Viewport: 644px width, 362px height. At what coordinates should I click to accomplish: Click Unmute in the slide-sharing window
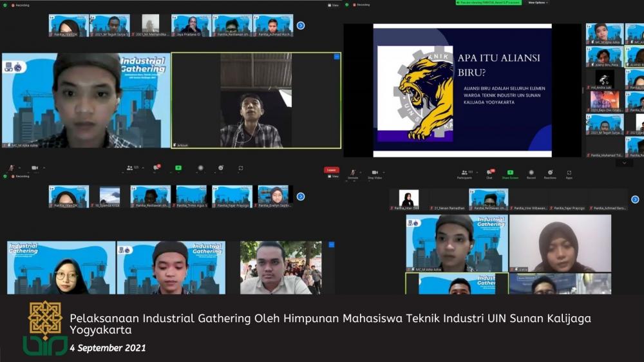point(353,175)
